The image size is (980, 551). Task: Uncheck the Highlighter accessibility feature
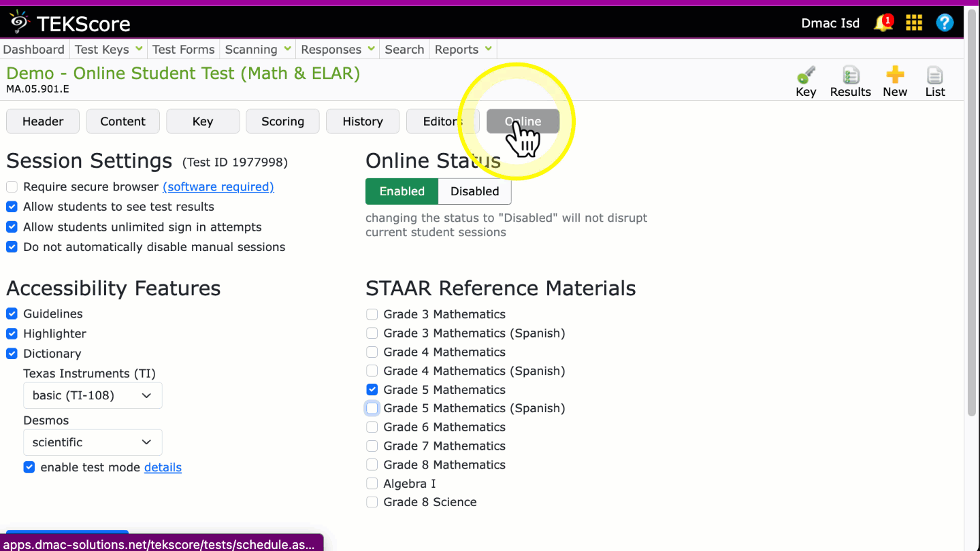tap(12, 334)
